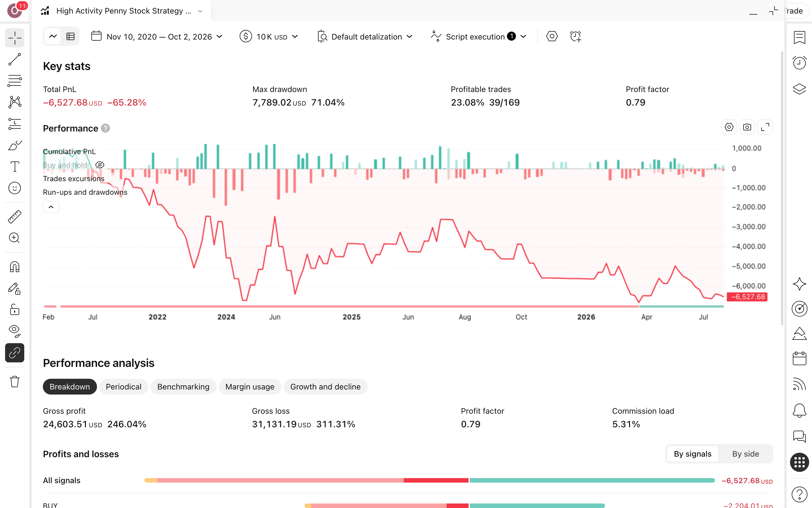The height and width of the screenshot is (508, 812).
Task: Open Script execution dropdown
Action: 479,36
